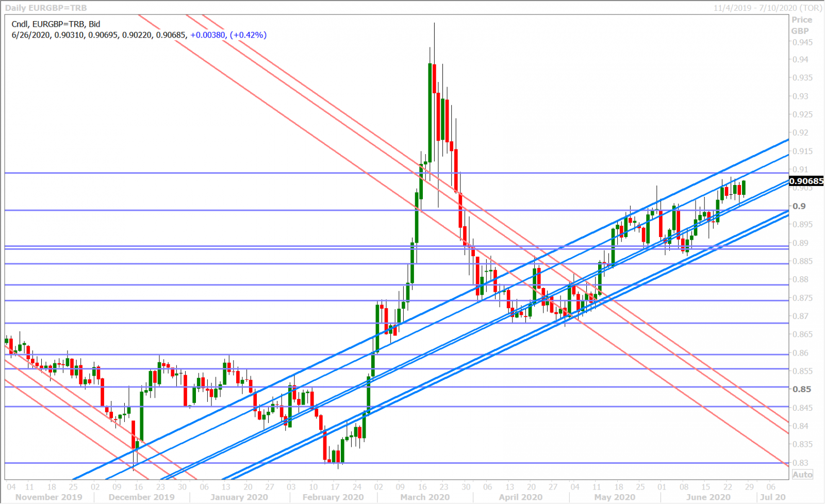
Task: Click the 0.935 price axis label
Action: point(803,78)
